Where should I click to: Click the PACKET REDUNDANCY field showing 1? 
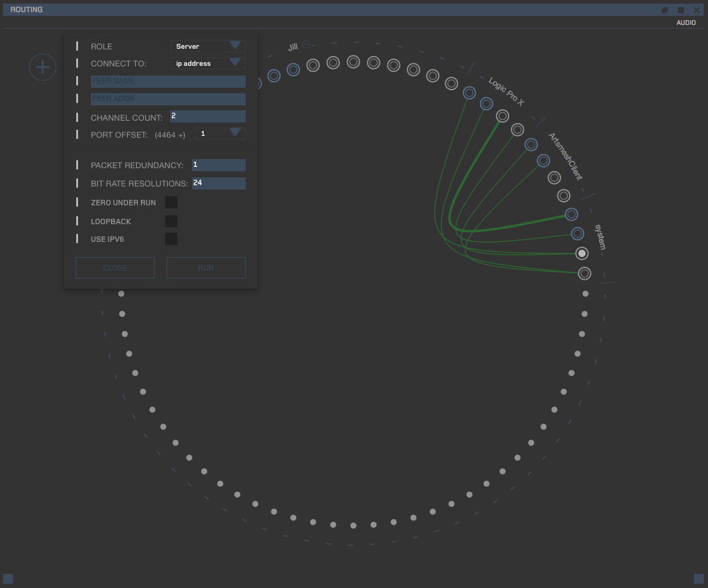click(x=218, y=165)
